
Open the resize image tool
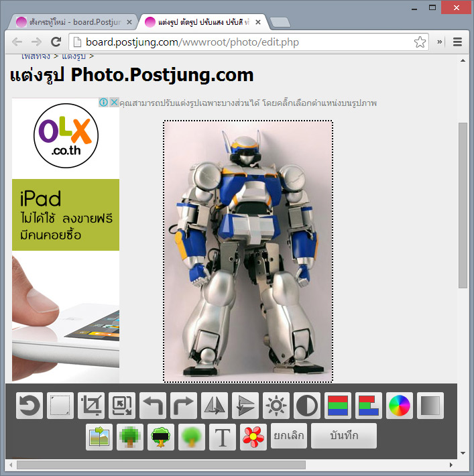[122, 406]
